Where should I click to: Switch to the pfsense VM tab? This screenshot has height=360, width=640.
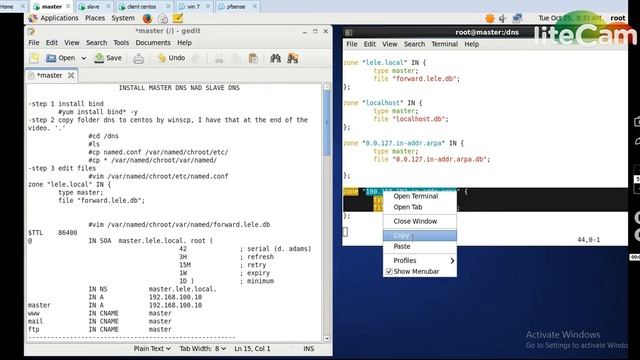[236, 7]
